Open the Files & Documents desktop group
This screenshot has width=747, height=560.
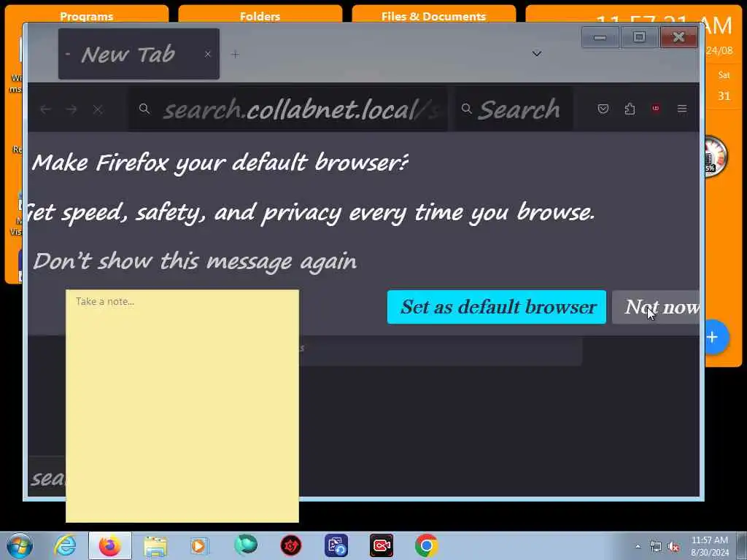[433, 16]
